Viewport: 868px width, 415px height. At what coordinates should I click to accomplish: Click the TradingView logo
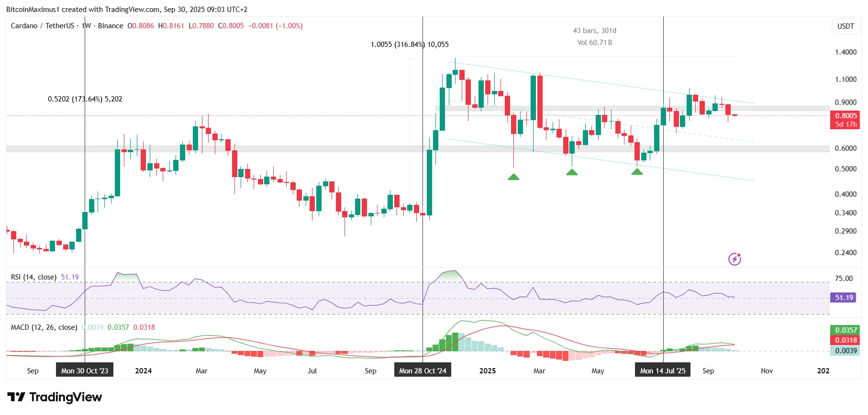[55, 397]
